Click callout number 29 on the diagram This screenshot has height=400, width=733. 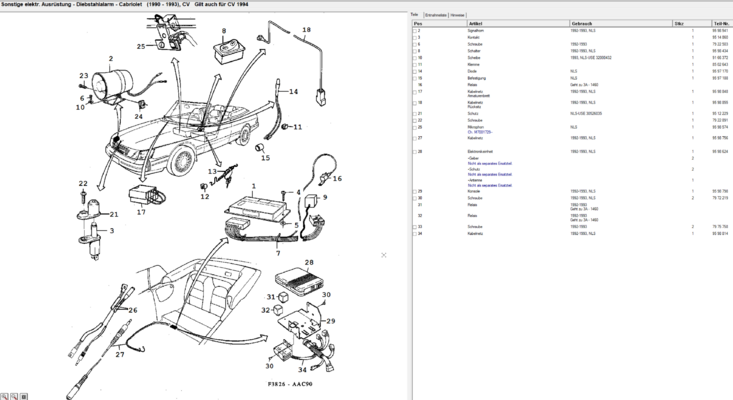331,321
